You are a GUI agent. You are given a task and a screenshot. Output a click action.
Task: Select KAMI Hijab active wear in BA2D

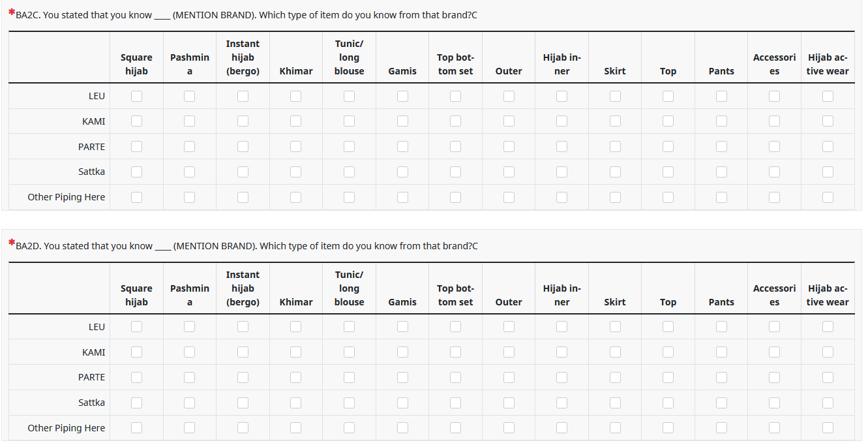point(828,352)
